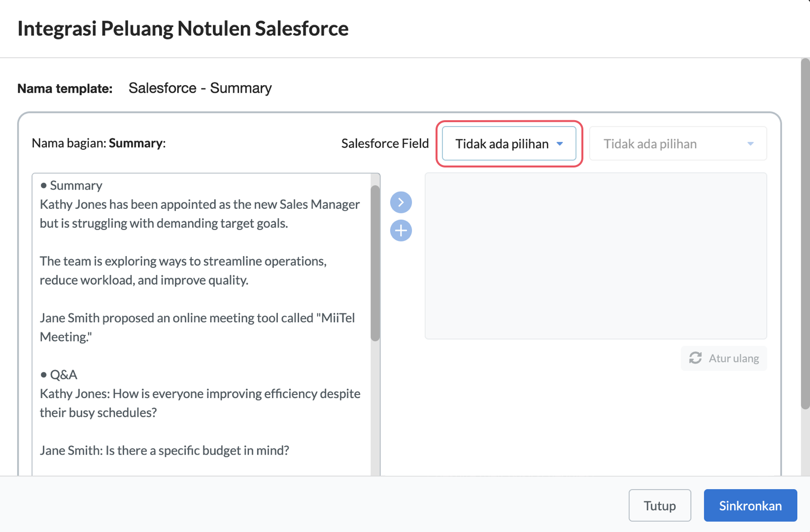Click the '• Q&A' heading text
Screen dimensions: 810x532
(59, 375)
